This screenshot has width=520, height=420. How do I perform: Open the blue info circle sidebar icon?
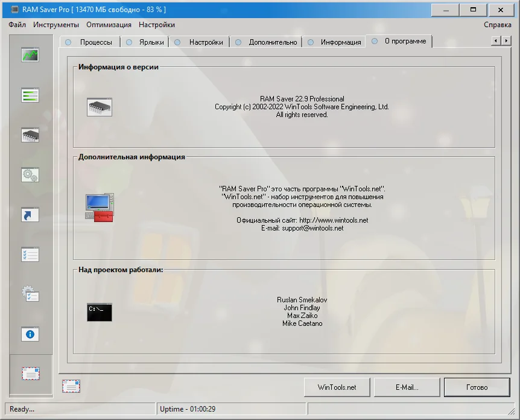[x=30, y=334]
